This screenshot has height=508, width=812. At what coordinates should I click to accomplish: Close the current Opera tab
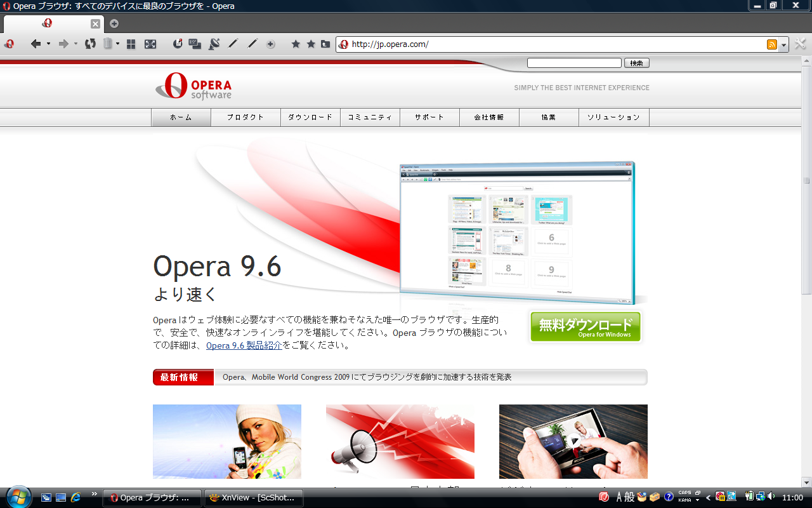(x=95, y=24)
